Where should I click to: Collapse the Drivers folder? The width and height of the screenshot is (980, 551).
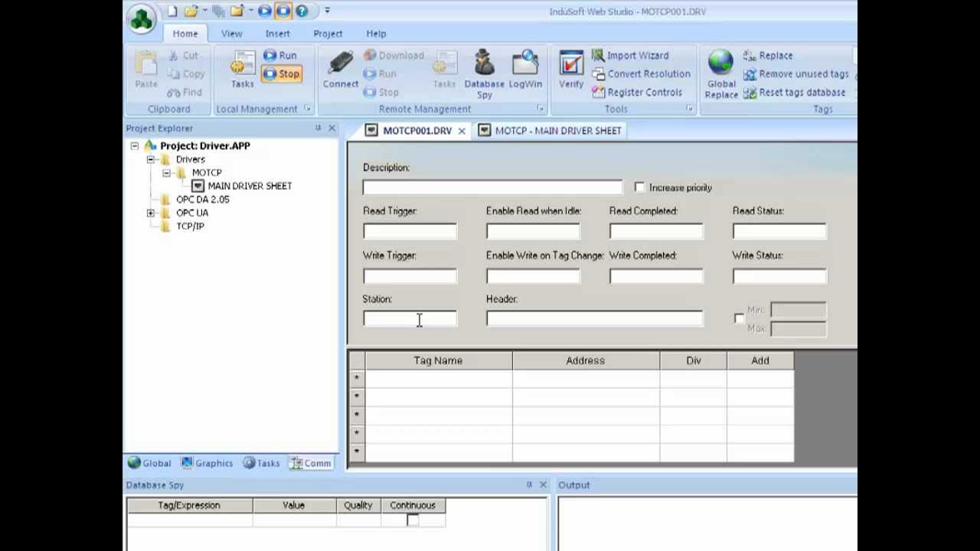151,159
